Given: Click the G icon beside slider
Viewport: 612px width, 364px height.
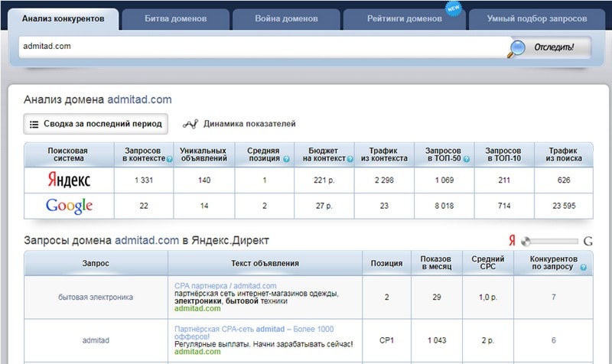Looking at the screenshot, I should tap(588, 242).
